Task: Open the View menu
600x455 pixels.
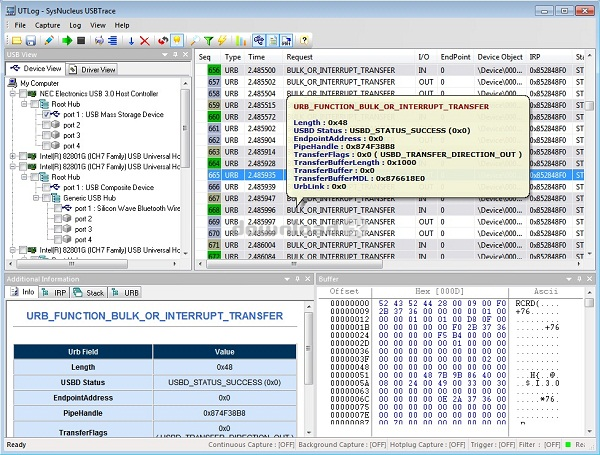Action: 98,25
